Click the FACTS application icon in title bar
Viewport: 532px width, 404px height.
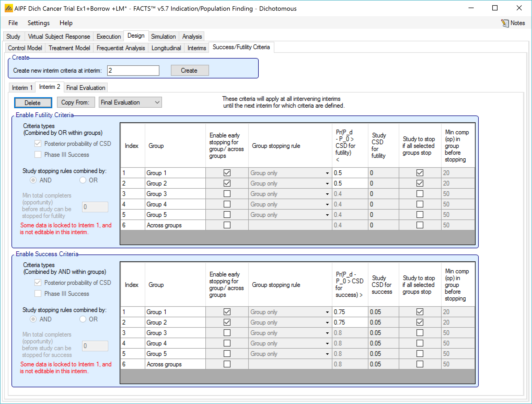click(9, 8)
